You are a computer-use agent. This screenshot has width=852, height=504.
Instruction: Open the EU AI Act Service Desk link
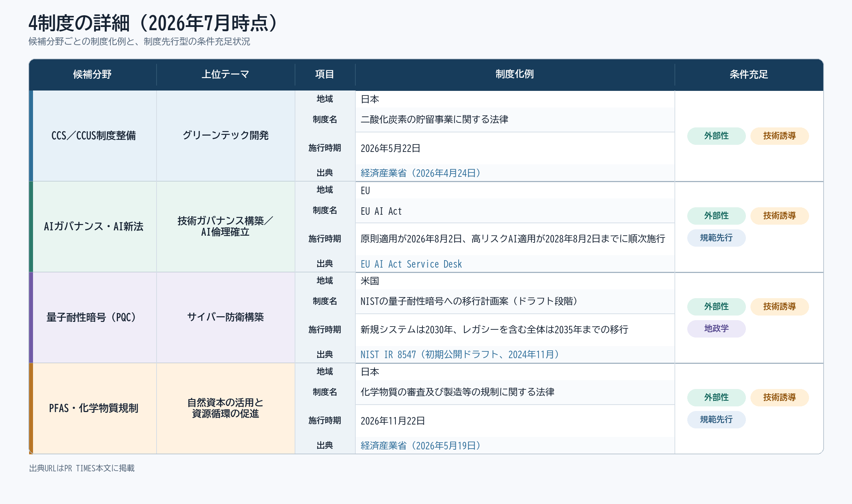[x=411, y=264]
